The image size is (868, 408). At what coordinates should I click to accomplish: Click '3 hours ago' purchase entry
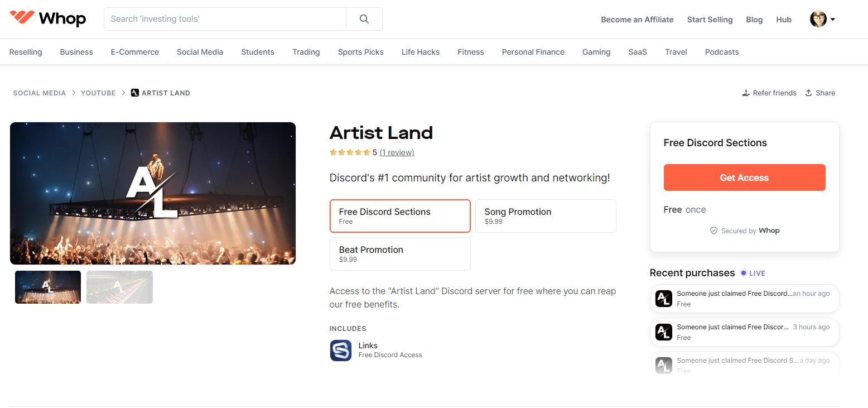point(744,332)
